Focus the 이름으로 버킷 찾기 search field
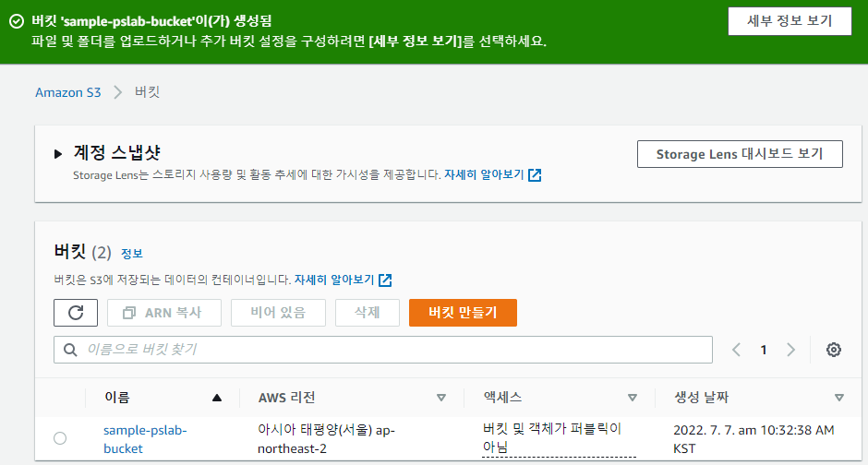Viewport: 868px width, 465px height. tap(383, 350)
